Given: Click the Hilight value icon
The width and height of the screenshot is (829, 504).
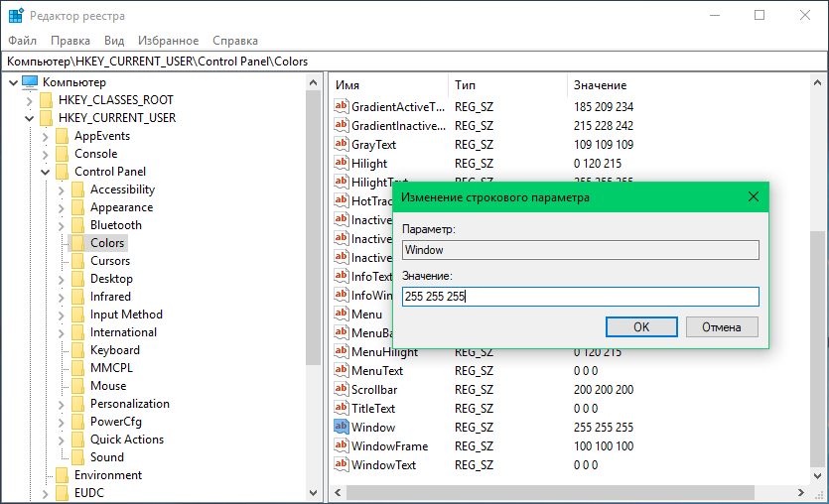Looking at the screenshot, I should coord(342,164).
